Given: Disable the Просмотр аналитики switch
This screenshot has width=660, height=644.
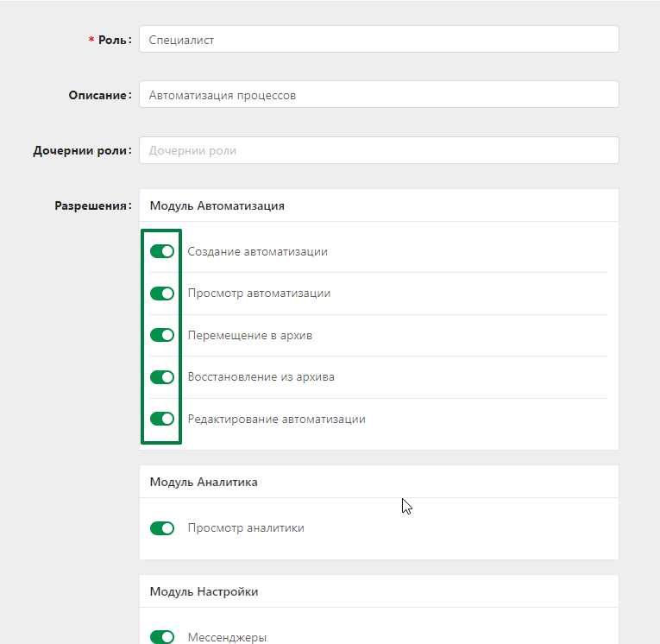Looking at the screenshot, I should (x=162, y=528).
